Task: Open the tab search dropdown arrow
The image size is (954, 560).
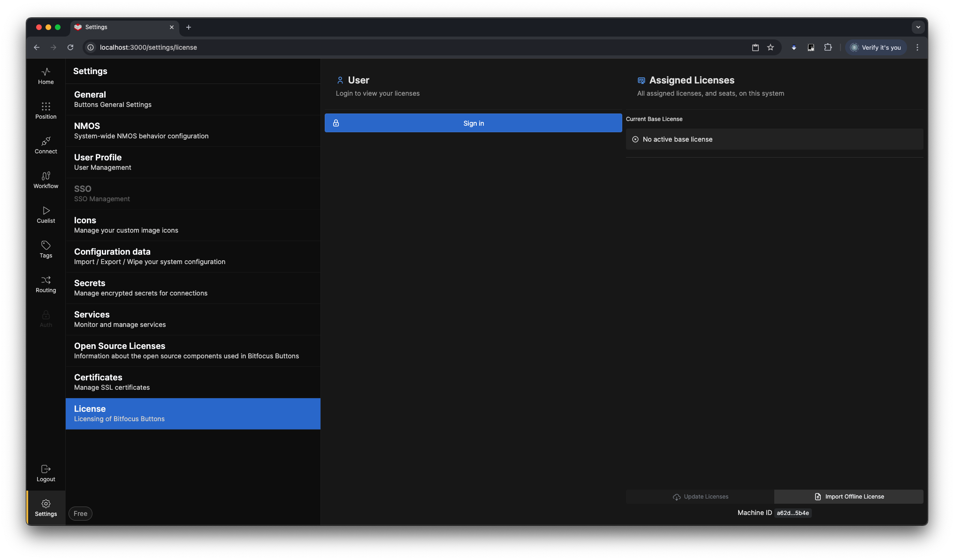Action: coord(918,27)
